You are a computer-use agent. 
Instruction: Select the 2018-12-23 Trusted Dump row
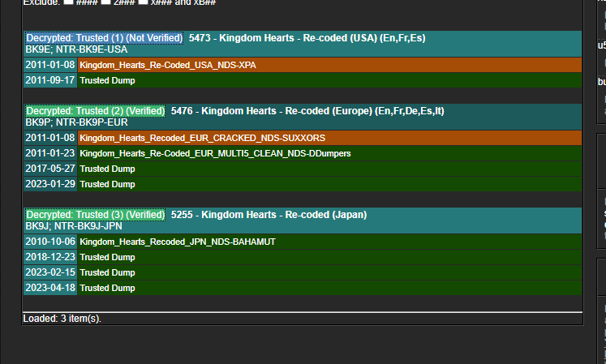click(303, 257)
